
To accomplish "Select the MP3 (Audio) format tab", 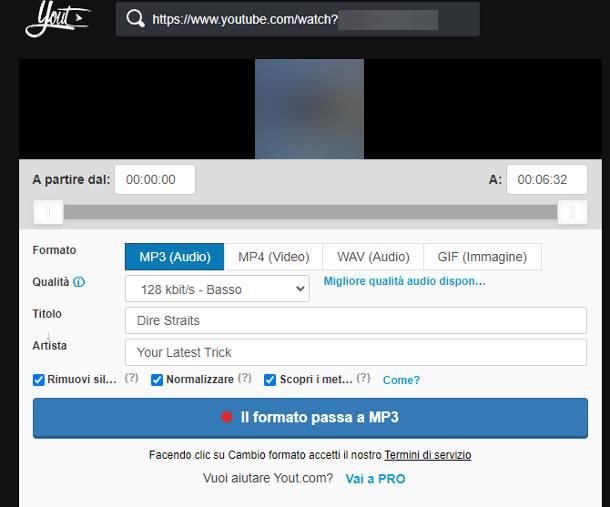I will tap(174, 257).
